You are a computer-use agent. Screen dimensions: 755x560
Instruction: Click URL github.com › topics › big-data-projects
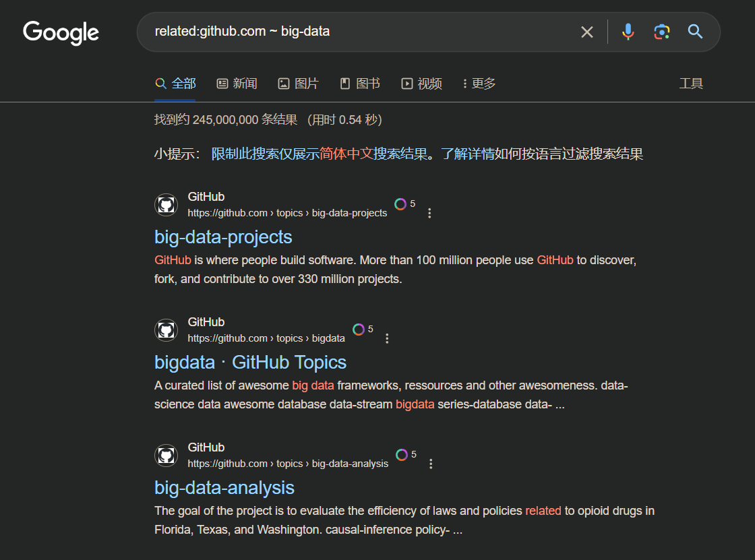pyautogui.click(x=287, y=214)
